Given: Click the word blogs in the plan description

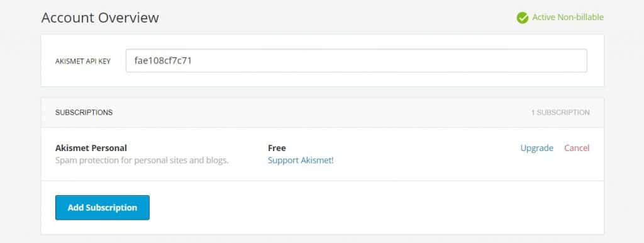Looking at the screenshot, I should tap(216, 161).
